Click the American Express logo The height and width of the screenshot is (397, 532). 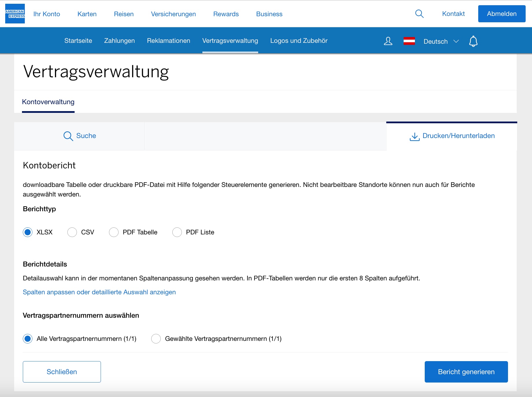15,13
